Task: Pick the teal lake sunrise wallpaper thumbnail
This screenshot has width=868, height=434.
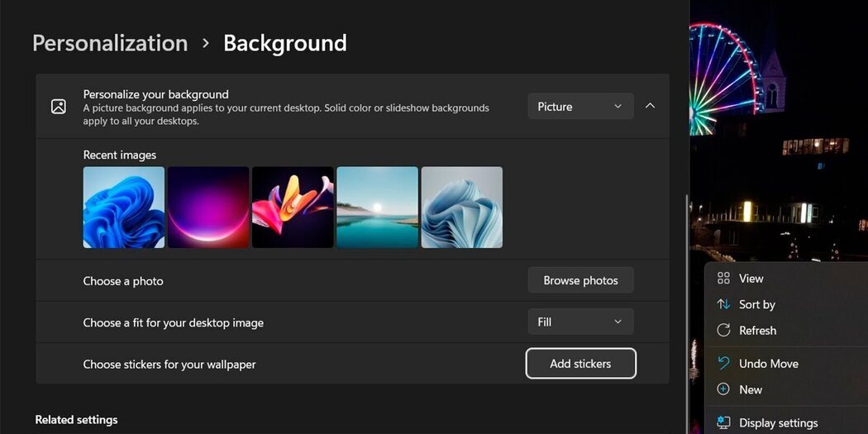Action: (x=377, y=207)
